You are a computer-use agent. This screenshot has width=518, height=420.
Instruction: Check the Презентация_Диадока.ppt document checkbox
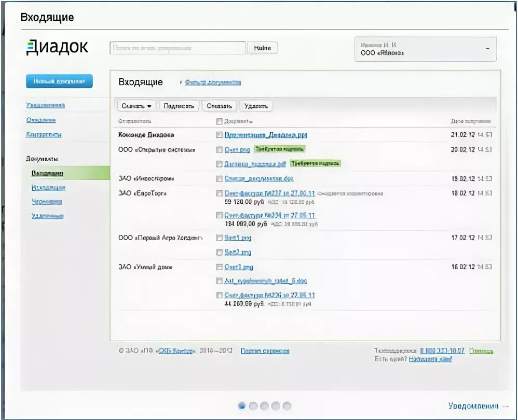click(219, 135)
